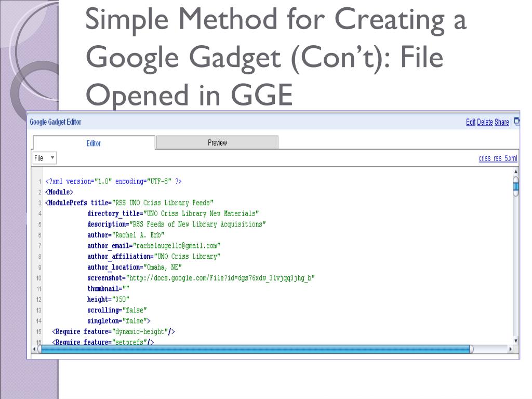Viewport: 532px width, 399px height.
Task: Click the singleton="false" line
Action: tap(119, 321)
